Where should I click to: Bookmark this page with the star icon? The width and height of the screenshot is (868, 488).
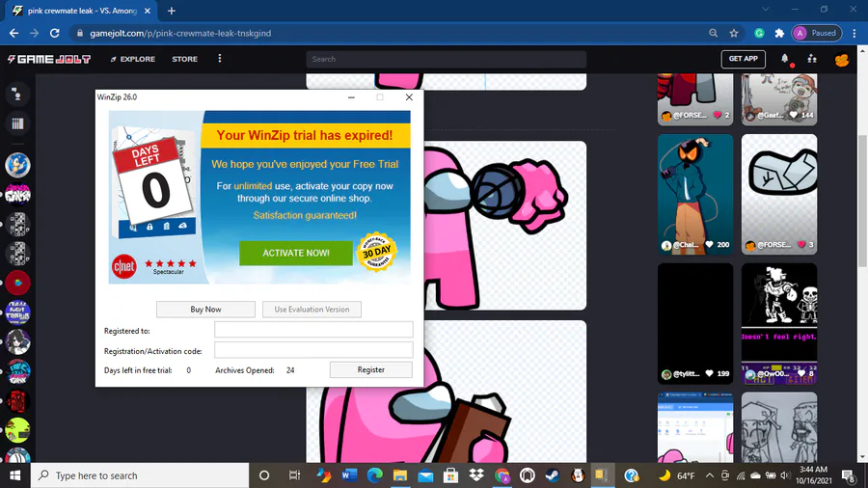coord(734,33)
